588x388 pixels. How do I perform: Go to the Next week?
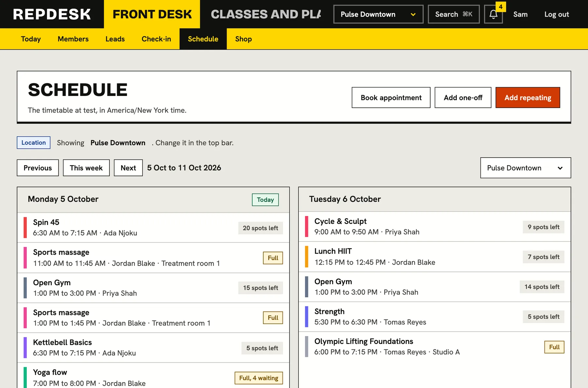(x=128, y=168)
